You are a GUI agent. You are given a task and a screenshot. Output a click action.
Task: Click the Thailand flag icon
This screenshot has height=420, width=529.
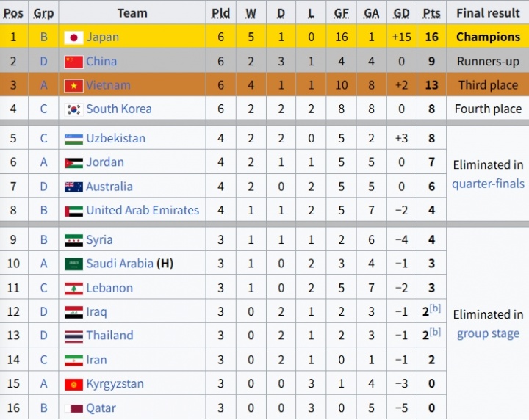[x=73, y=336]
